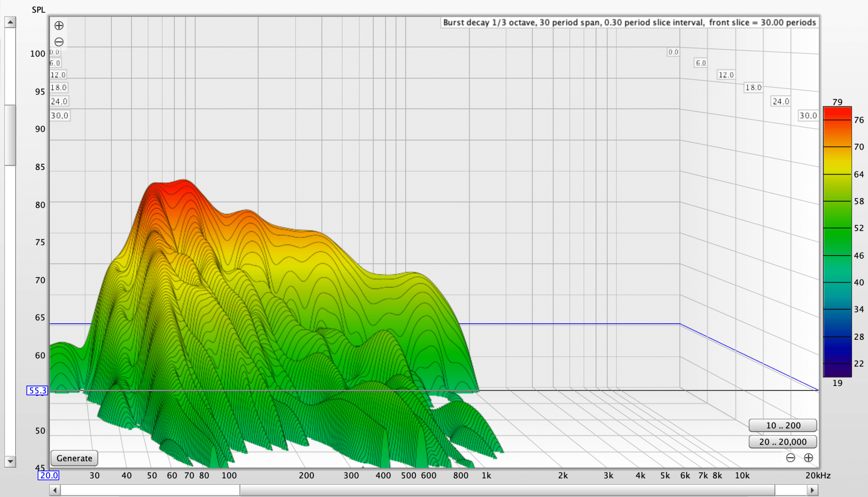Click the left 6.0 period label
Viewport: 868px width, 497px height.
(55, 63)
